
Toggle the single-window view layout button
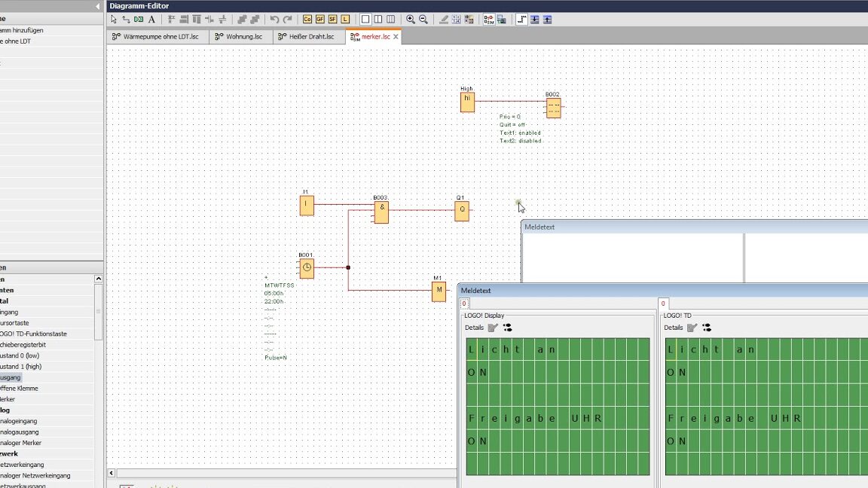(x=365, y=20)
